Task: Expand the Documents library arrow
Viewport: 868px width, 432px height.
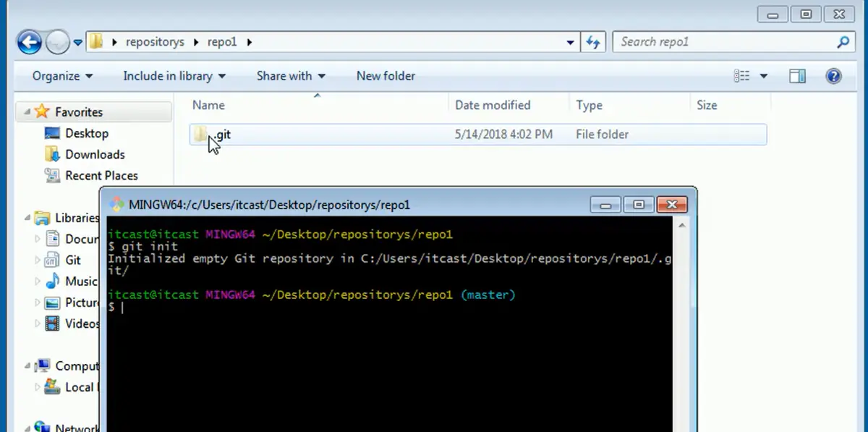Action: 38,239
